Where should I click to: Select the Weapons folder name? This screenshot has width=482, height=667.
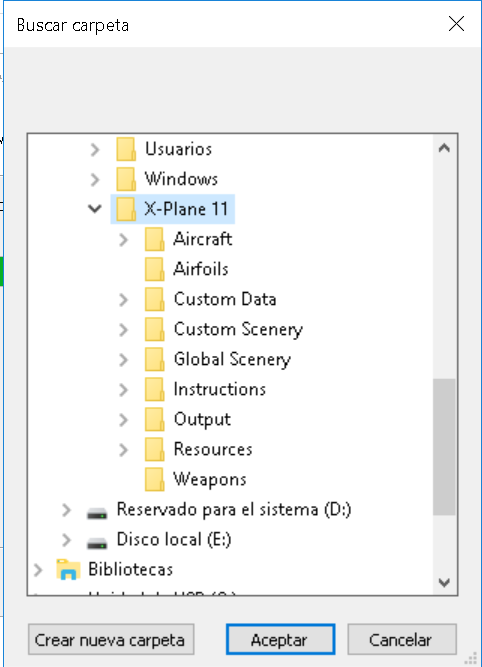click(x=210, y=479)
